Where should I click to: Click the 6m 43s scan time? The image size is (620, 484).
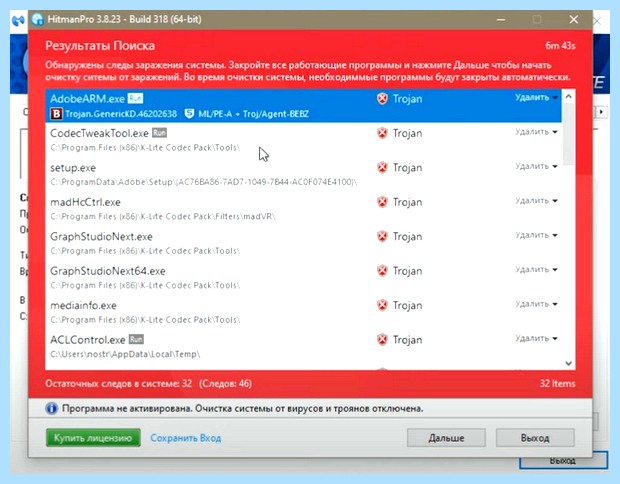pos(560,45)
